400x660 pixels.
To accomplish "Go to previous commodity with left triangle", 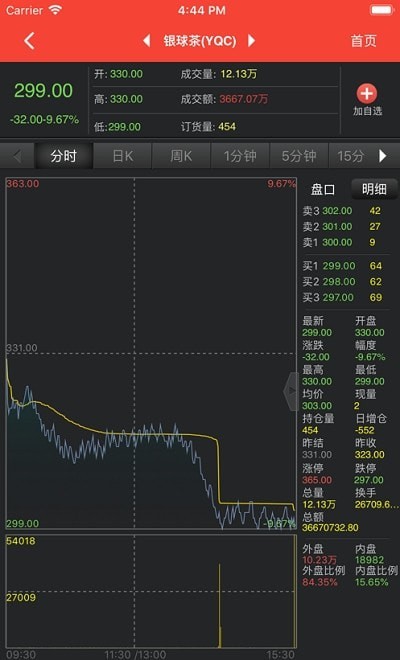I will coord(147,41).
